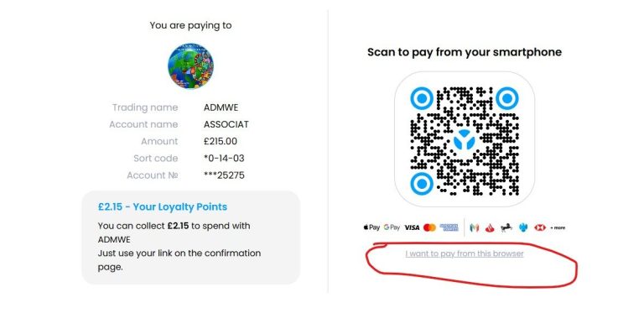
Task: Click the merchant globe avatar image
Action: click(x=190, y=65)
